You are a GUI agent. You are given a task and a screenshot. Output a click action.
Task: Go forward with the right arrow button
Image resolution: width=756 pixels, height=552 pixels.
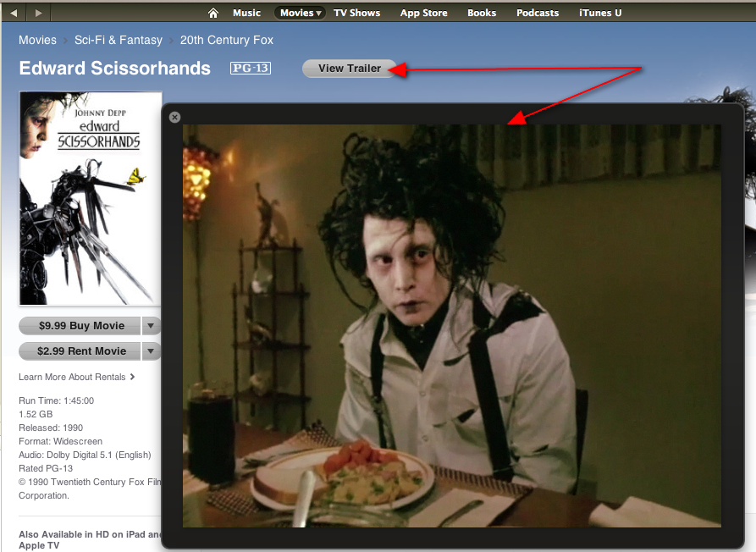click(39, 13)
